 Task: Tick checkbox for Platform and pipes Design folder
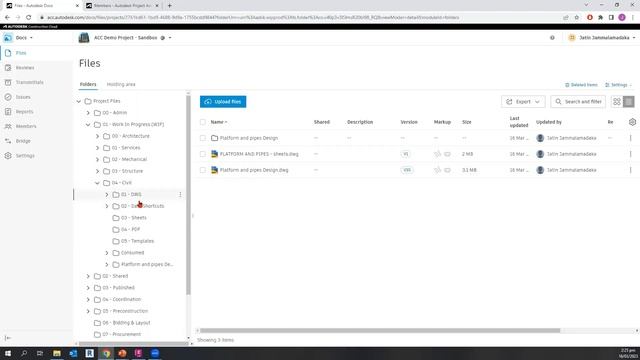coord(203,138)
